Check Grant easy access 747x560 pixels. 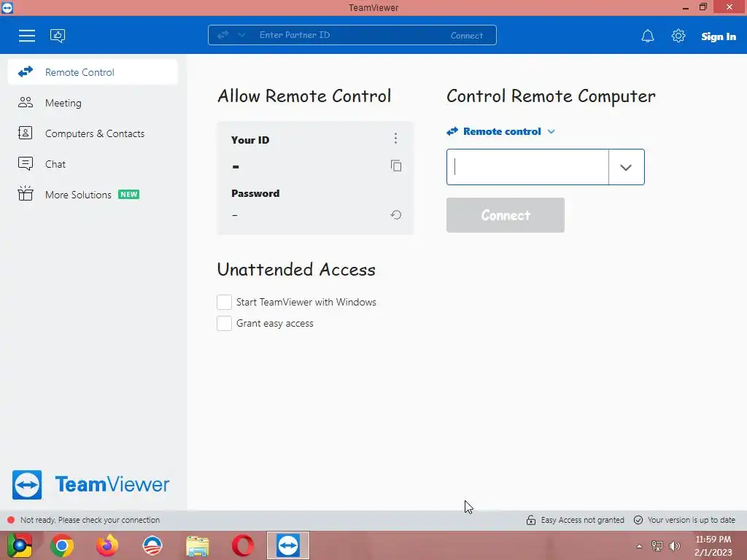pos(225,323)
